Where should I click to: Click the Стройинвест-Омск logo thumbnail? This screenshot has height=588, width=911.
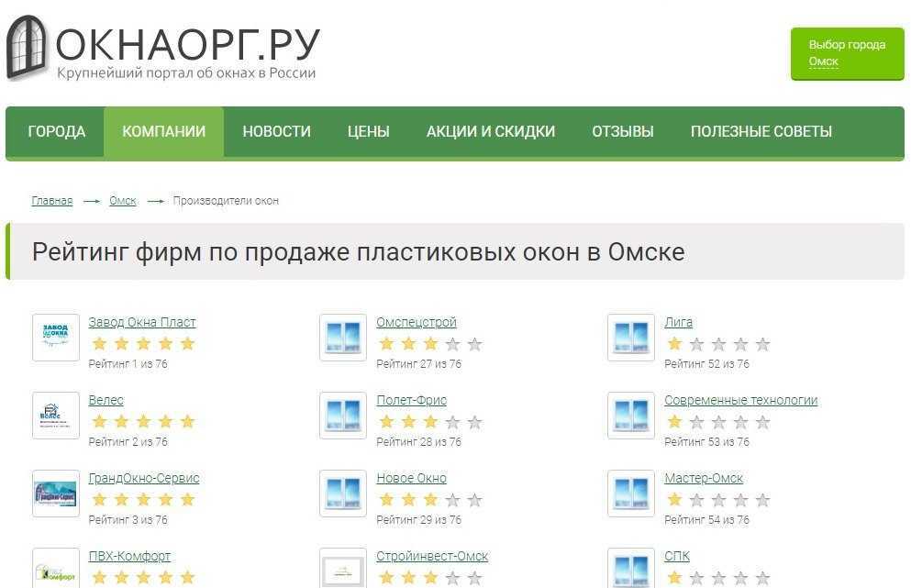(343, 568)
